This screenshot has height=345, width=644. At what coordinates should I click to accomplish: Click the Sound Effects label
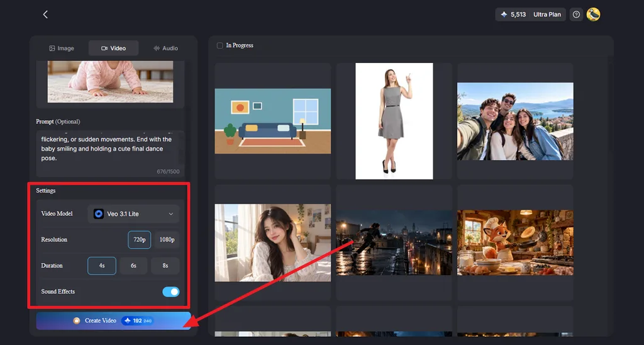tap(58, 291)
